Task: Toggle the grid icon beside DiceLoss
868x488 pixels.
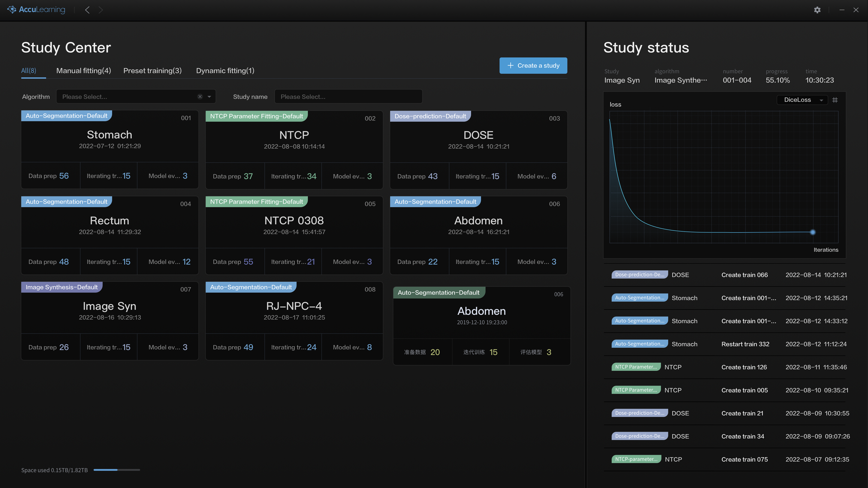Action: coord(835,100)
